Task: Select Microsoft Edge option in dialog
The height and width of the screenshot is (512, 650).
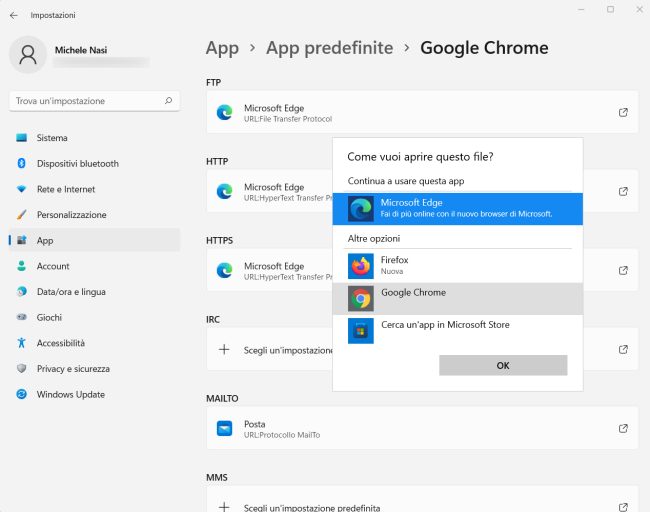Action: pos(458,209)
